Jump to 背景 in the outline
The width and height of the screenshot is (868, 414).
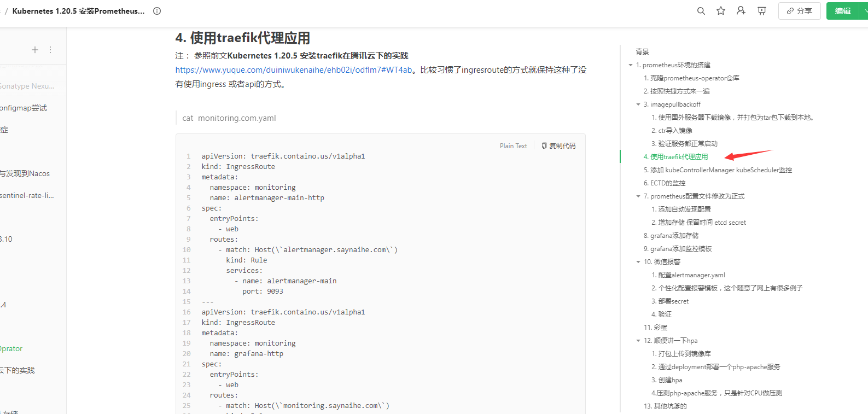coord(642,52)
